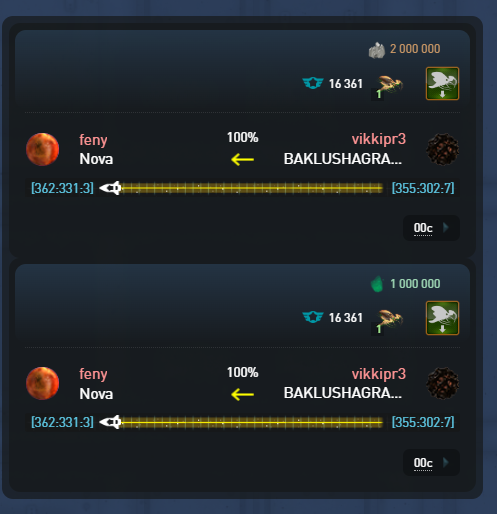Screen dimensions: 497x514
Task: Open the dark BAKLUSHAGRA planet thumbnail in second fleet
Action: [x=443, y=383]
